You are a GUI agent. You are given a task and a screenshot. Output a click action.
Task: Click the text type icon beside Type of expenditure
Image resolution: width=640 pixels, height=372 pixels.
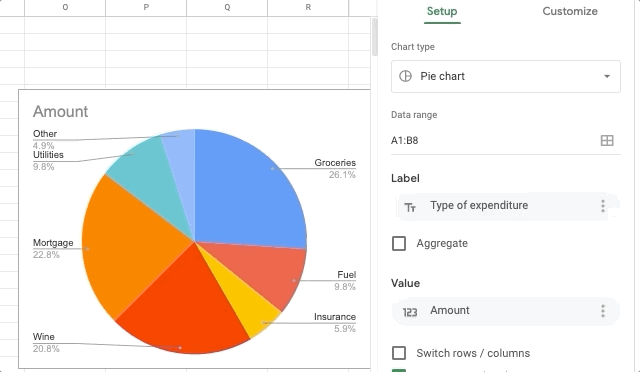pos(410,207)
